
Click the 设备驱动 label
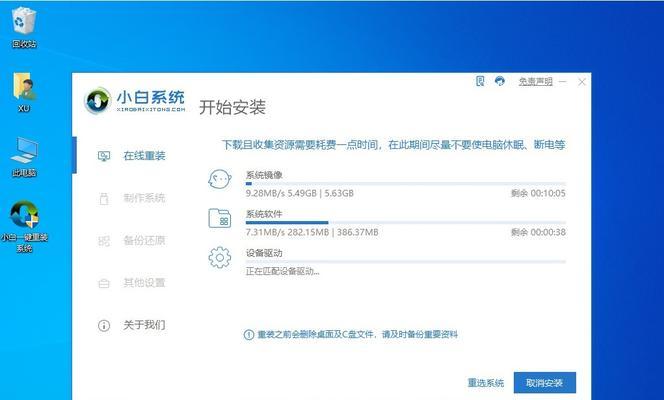click(x=264, y=253)
